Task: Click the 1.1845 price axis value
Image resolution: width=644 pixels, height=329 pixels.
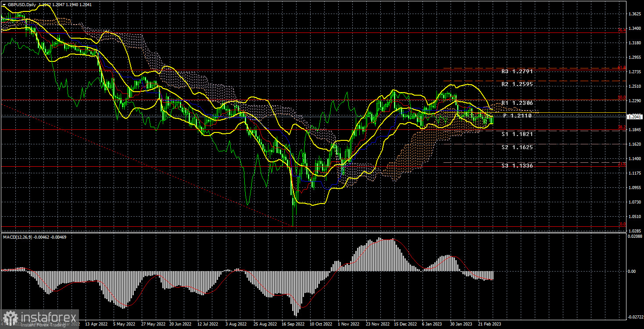Action: [634, 130]
